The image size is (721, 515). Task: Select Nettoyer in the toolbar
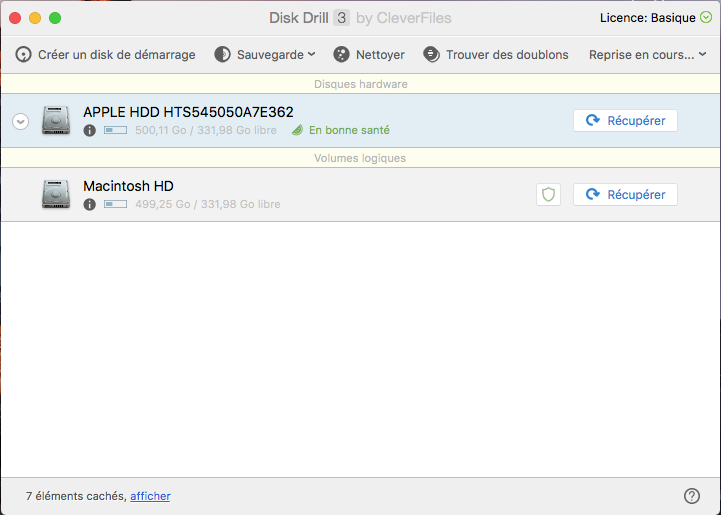pyautogui.click(x=369, y=55)
